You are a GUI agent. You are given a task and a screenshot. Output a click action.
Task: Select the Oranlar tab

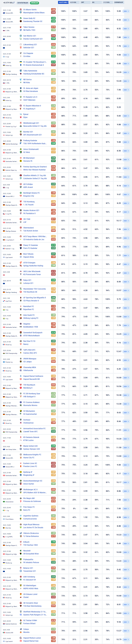(34, 3)
